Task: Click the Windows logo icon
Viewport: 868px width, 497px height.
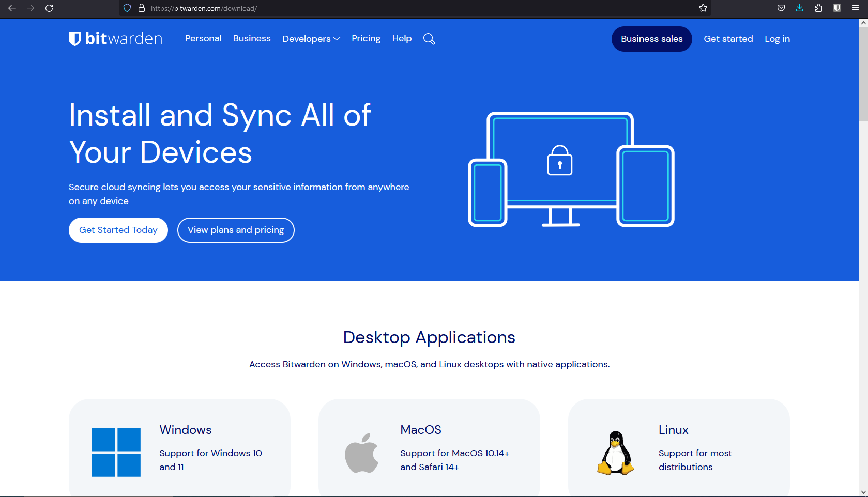Action: pos(116,453)
